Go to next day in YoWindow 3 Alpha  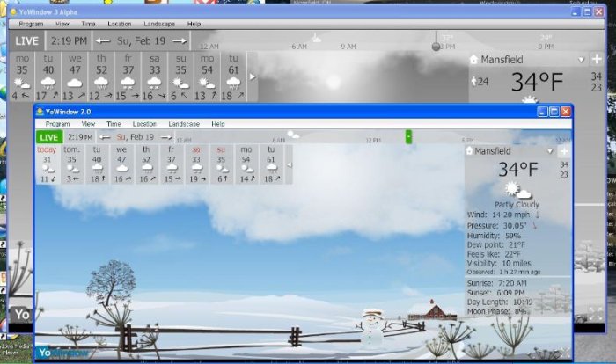tap(180, 40)
